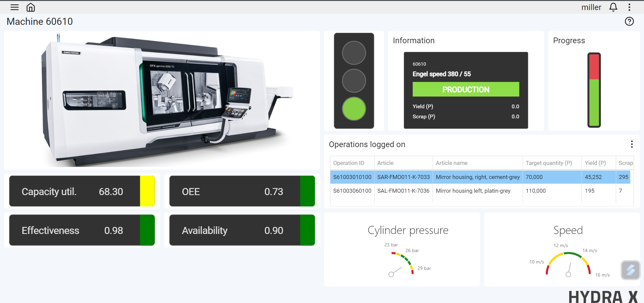Click the floating lightning assistant icon

pos(630,270)
